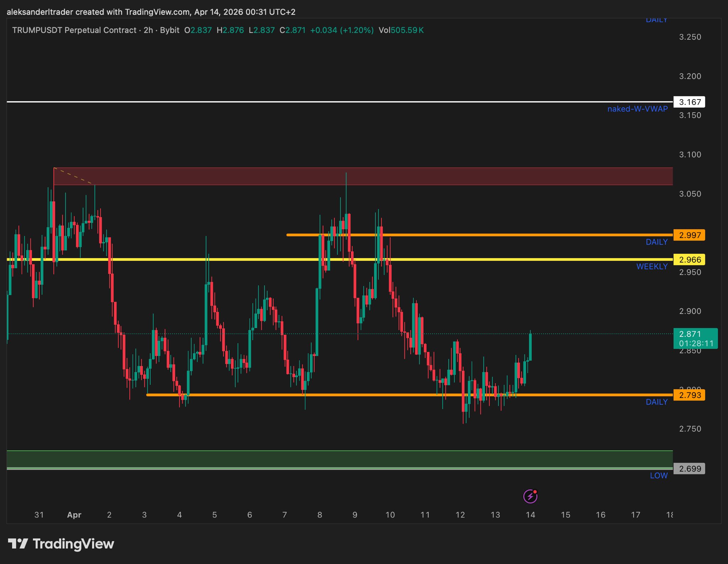The width and height of the screenshot is (728, 564).
Task: Click the 3.250 level on price scale
Action: tap(690, 37)
